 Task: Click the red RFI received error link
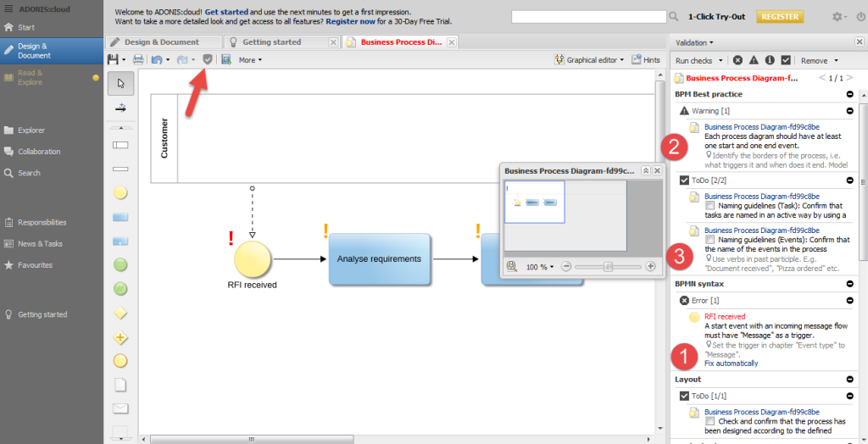click(x=725, y=317)
